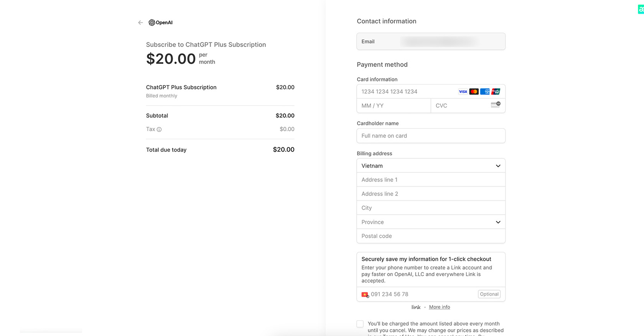Focus the MM / YY expiry field
The width and height of the screenshot is (644, 336).
pyautogui.click(x=394, y=106)
